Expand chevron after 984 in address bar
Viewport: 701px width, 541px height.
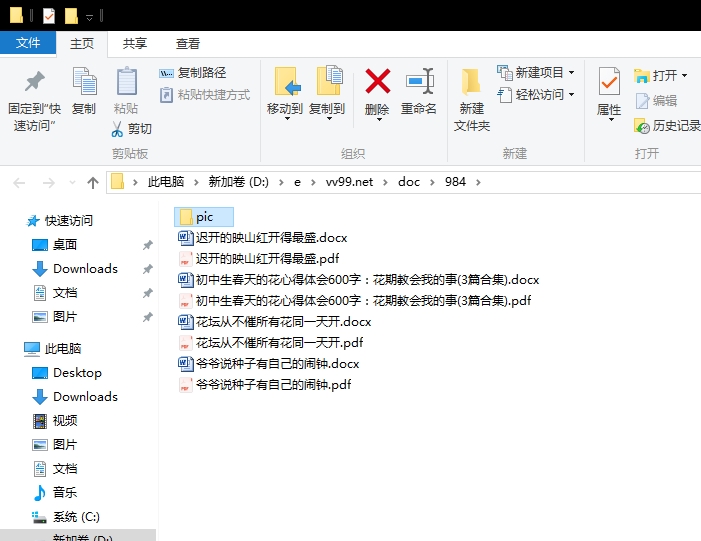(478, 182)
